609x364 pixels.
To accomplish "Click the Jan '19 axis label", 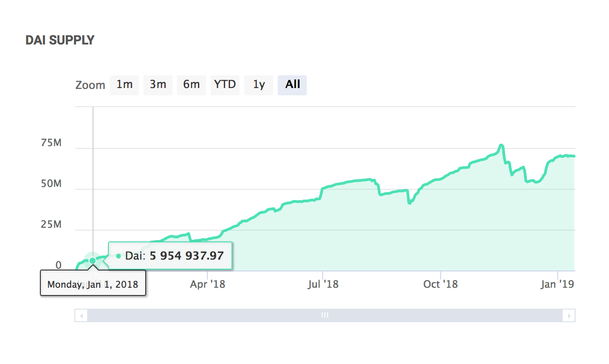I will (x=557, y=284).
